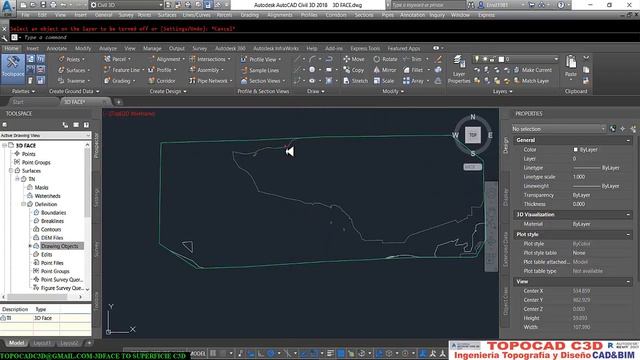Click the TOP face of ViewCube
The height and width of the screenshot is (360, 640).
473,135
